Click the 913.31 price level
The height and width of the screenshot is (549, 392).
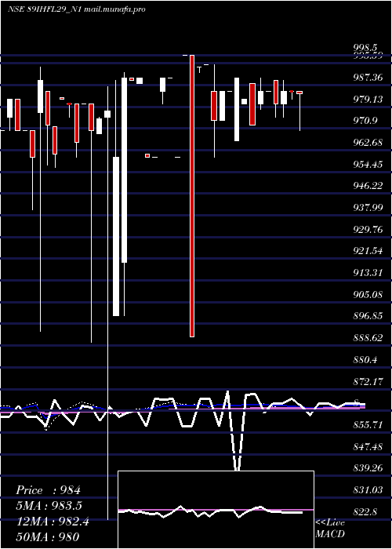coord(368,272)
